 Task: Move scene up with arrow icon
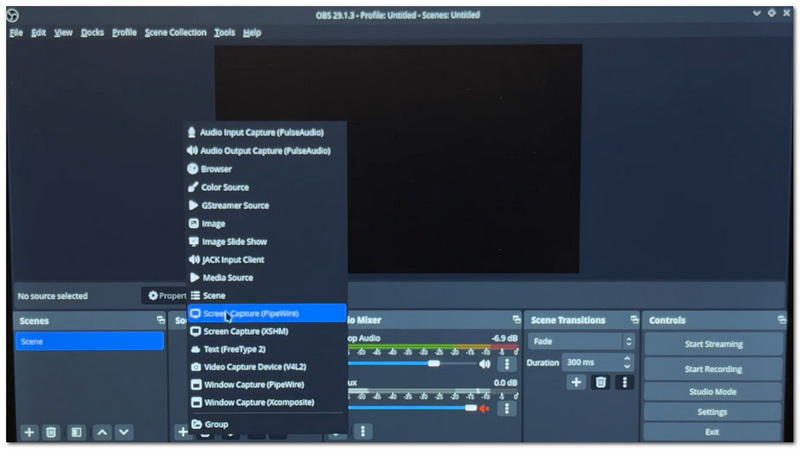(x=102, y=432)
